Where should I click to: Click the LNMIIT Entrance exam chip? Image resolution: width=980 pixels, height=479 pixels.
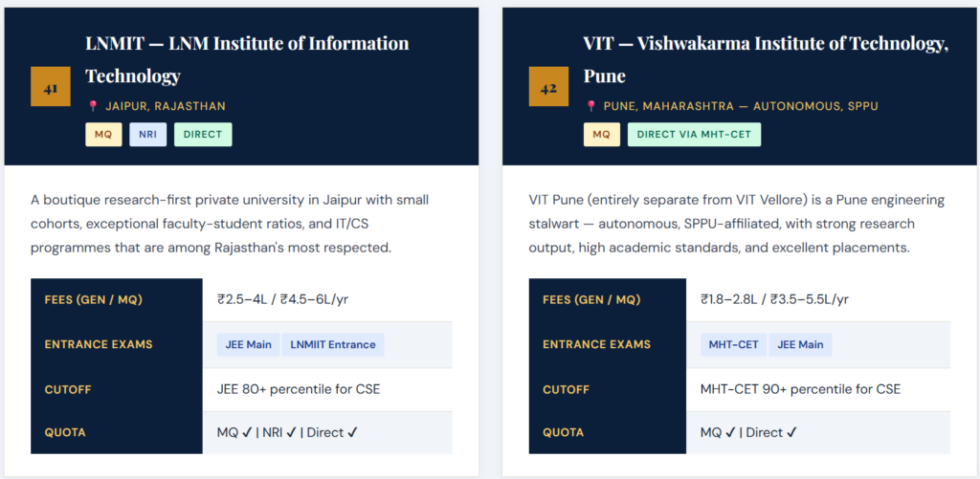point(332,344)
